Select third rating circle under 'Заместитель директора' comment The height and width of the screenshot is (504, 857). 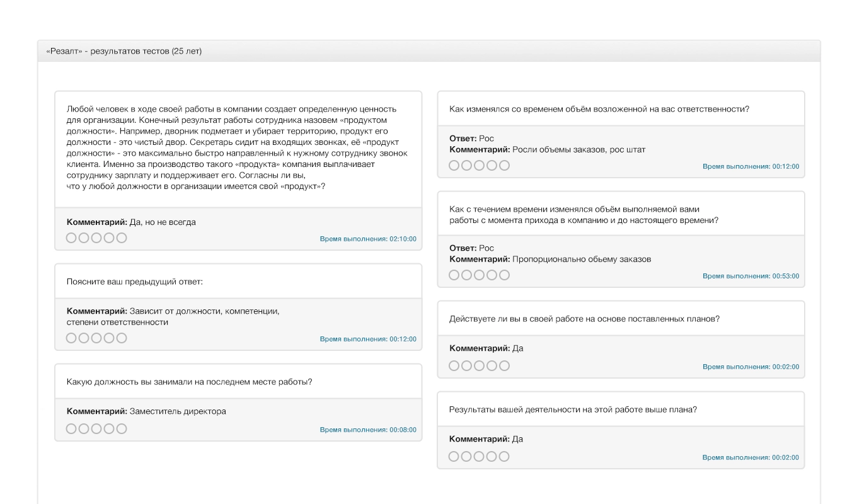coord(96,428)
